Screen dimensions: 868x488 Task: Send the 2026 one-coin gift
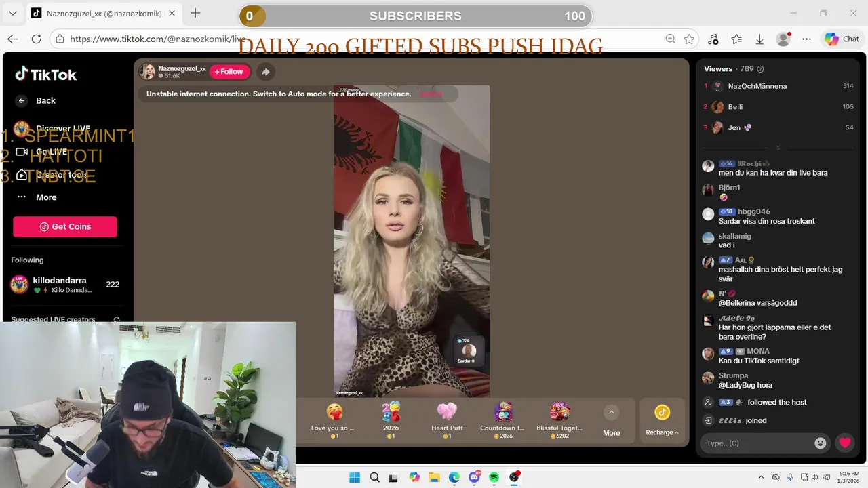[x=391, y=421]
